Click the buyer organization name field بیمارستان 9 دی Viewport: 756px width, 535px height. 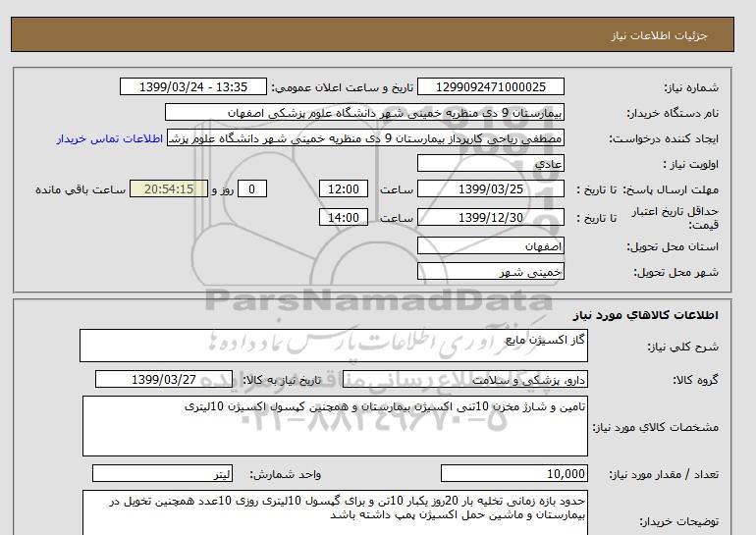click(x=364, y=112)
